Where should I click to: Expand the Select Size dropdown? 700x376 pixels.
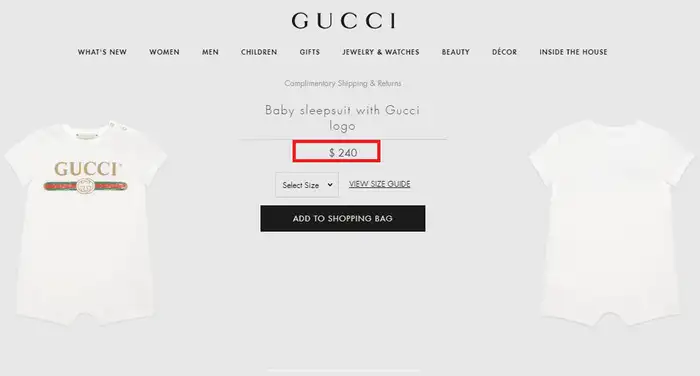[307, 185]
